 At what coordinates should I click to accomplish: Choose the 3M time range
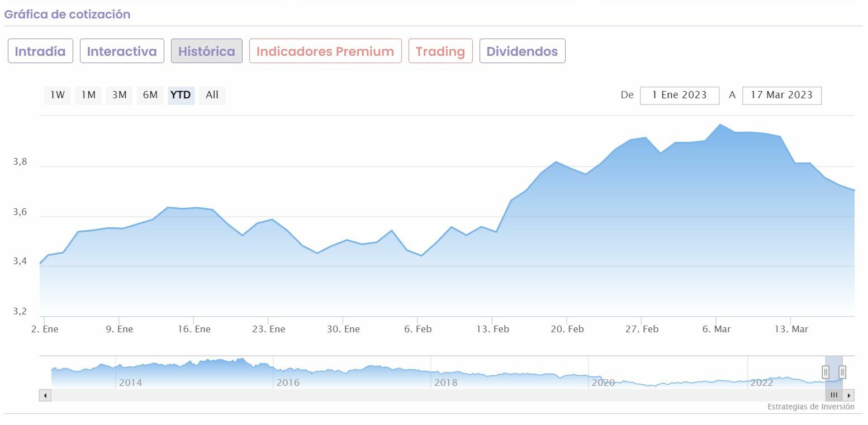(x=119, y=95)
